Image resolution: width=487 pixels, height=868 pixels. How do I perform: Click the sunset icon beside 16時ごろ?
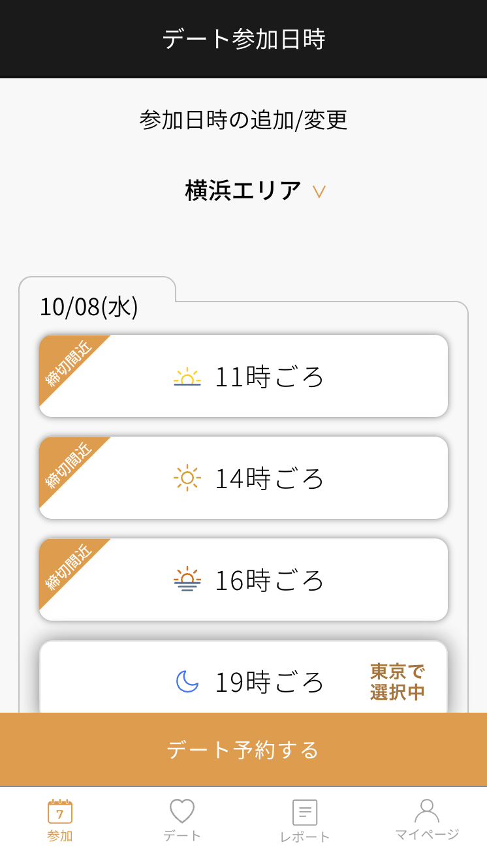point(187,580)
